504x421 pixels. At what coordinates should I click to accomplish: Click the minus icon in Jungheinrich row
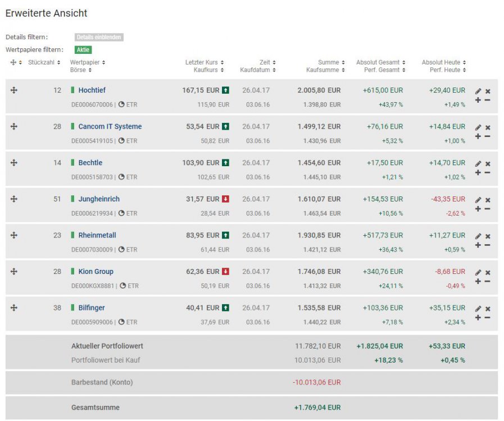487,209
